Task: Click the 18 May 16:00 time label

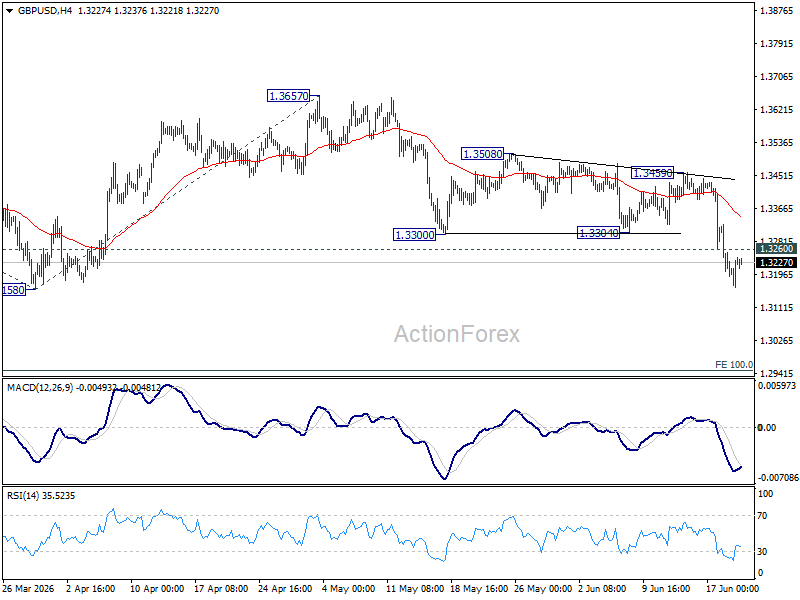Action: pyautogui.click(x=479, y=588)
